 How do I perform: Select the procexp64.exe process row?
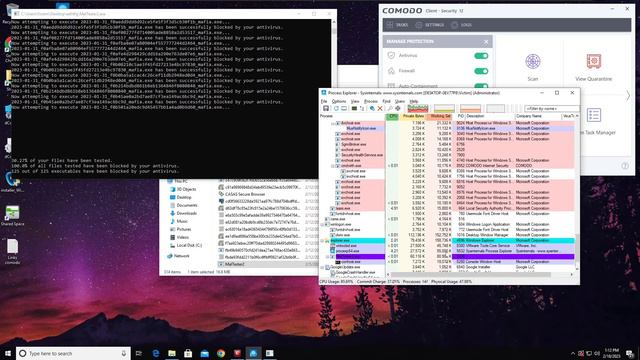(447, 251)
